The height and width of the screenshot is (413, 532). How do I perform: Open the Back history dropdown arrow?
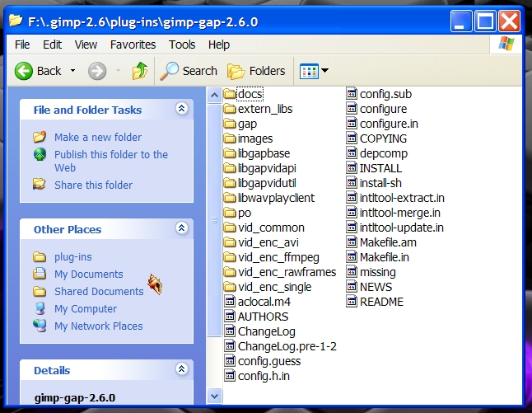(72, 71)
